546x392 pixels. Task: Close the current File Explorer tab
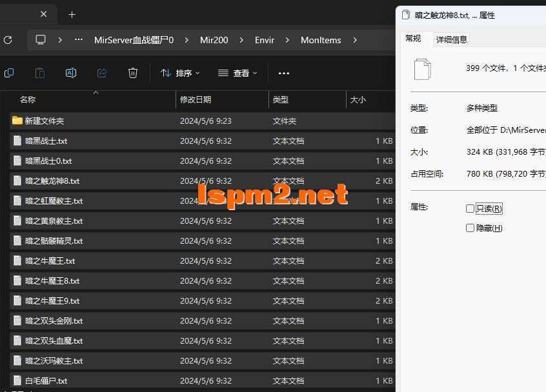click(x=43, y=14)
